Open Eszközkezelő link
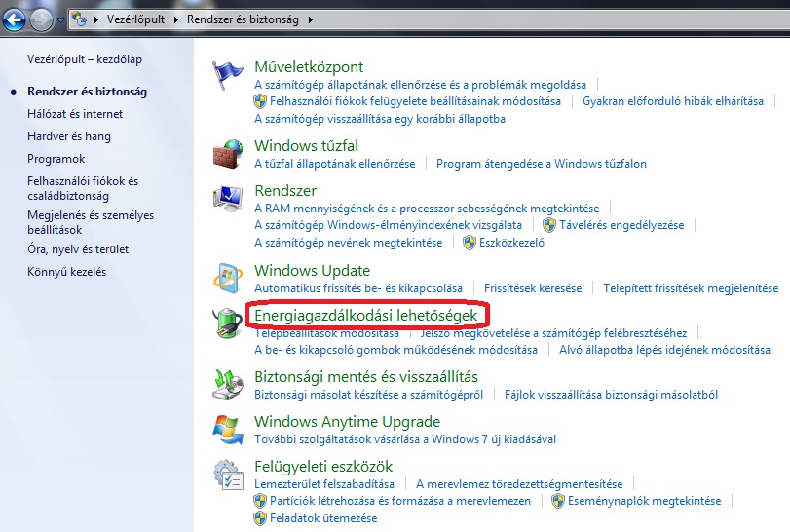 coord(511,243)
